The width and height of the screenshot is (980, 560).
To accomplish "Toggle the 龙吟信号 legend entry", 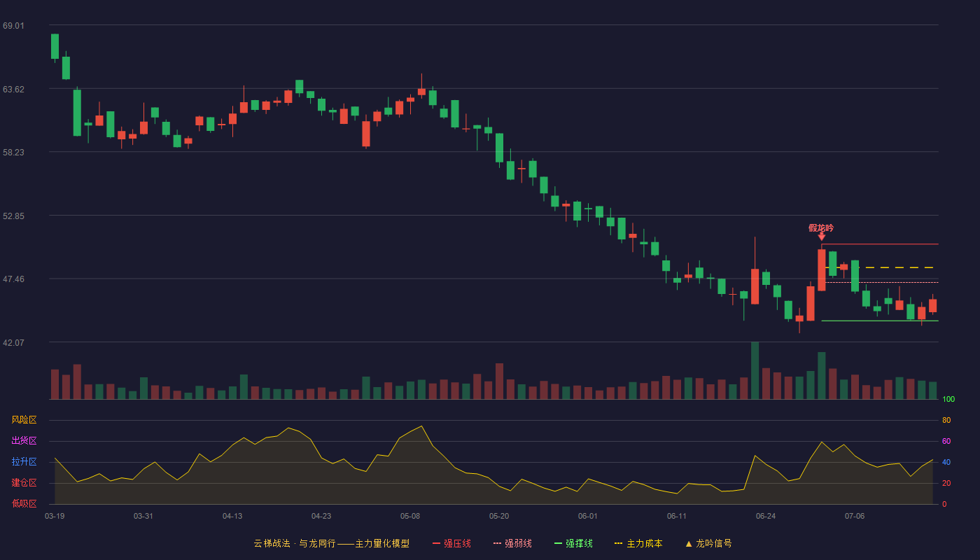I will tap(708, 543).
